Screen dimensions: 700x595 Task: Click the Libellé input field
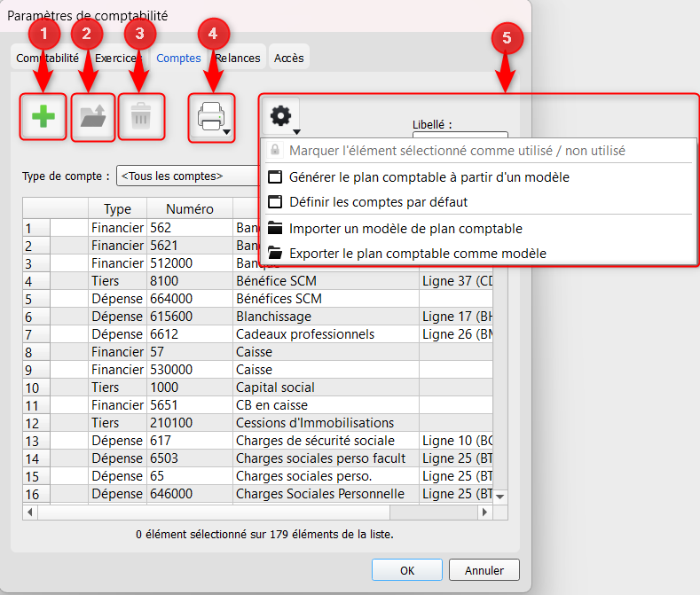(x=460, y=135)
